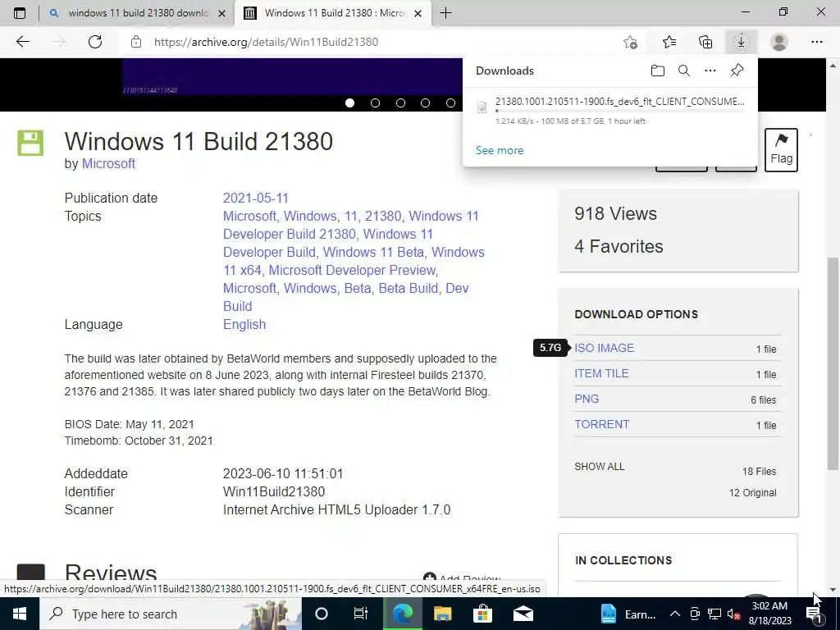
Task: Click SHOW ALL download files
Action: click(x=600, y=467)
